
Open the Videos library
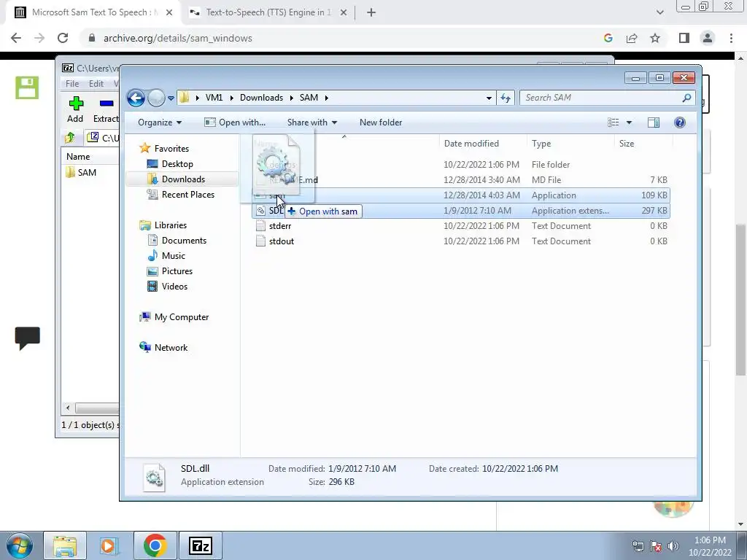(x=167, y=286)
